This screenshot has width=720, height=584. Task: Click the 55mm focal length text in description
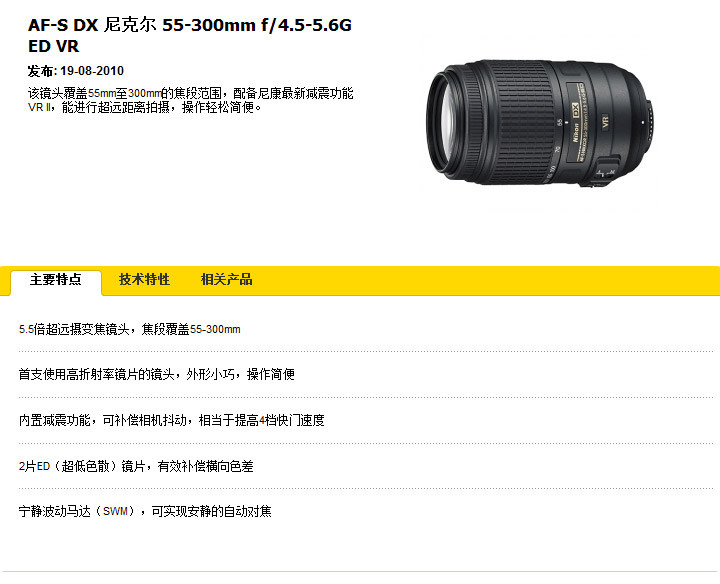coord(102,94)
